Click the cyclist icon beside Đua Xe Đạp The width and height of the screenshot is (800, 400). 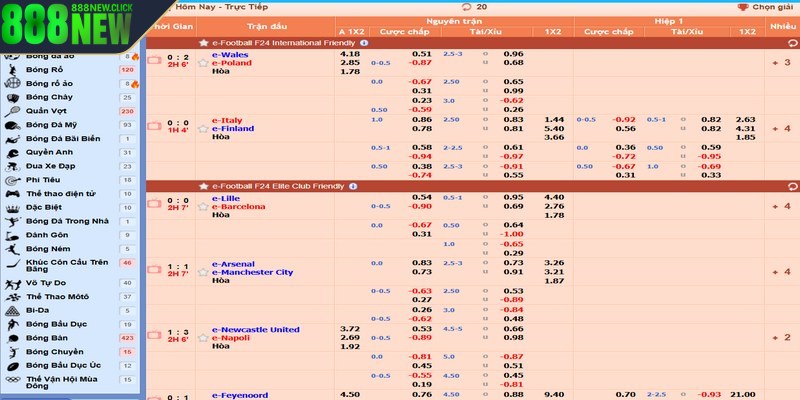point(12,166)
